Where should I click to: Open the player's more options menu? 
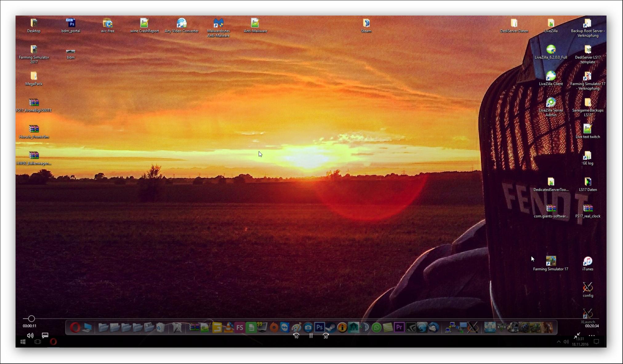coord(592,336)
